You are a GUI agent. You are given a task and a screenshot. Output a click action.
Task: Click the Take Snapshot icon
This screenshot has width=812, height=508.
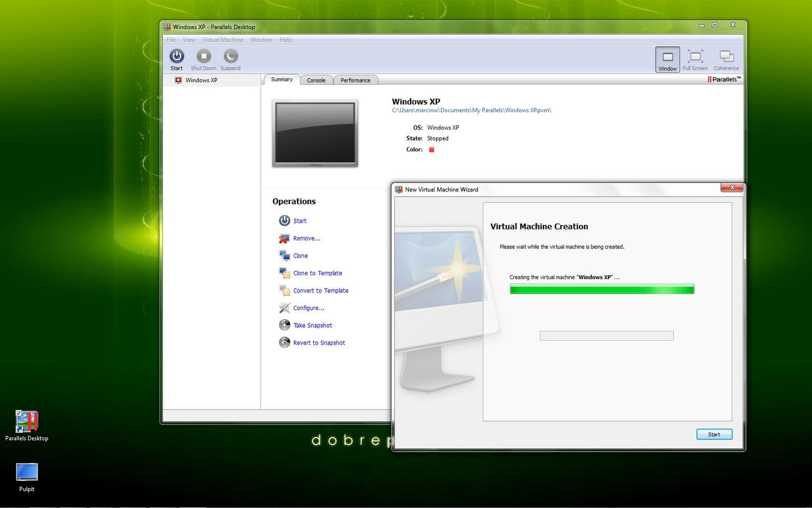284,325
